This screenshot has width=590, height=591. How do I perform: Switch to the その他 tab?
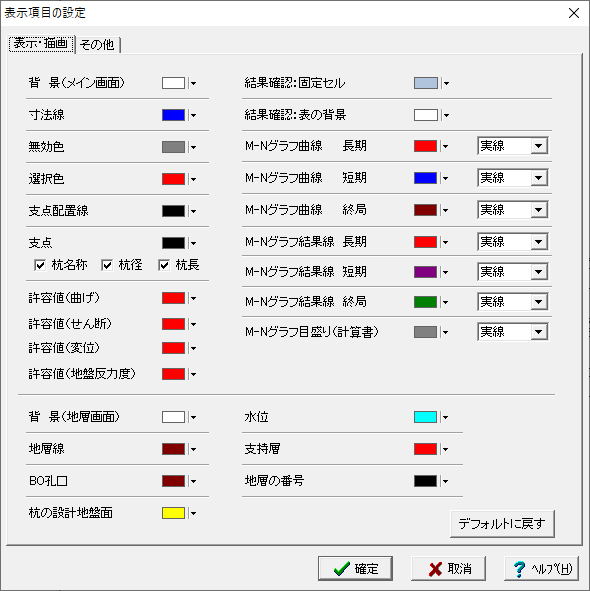coord(98,44)
